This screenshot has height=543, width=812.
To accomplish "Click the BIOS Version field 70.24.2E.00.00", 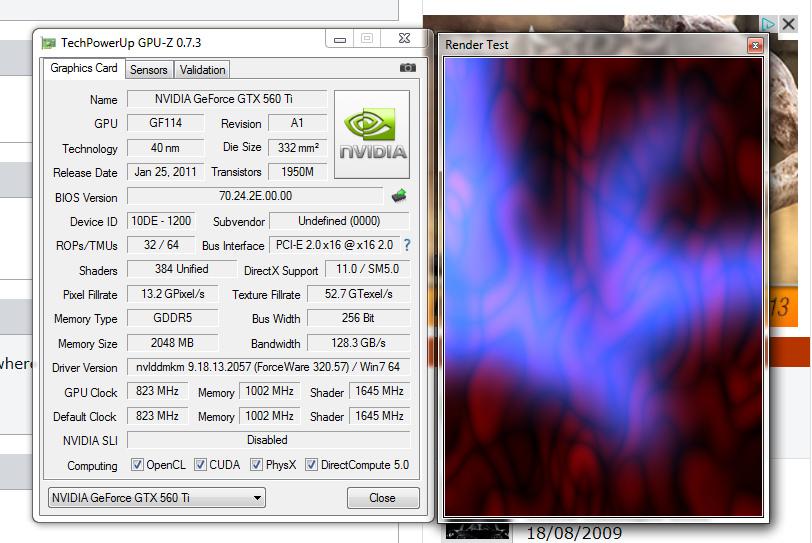I will 255,196.
